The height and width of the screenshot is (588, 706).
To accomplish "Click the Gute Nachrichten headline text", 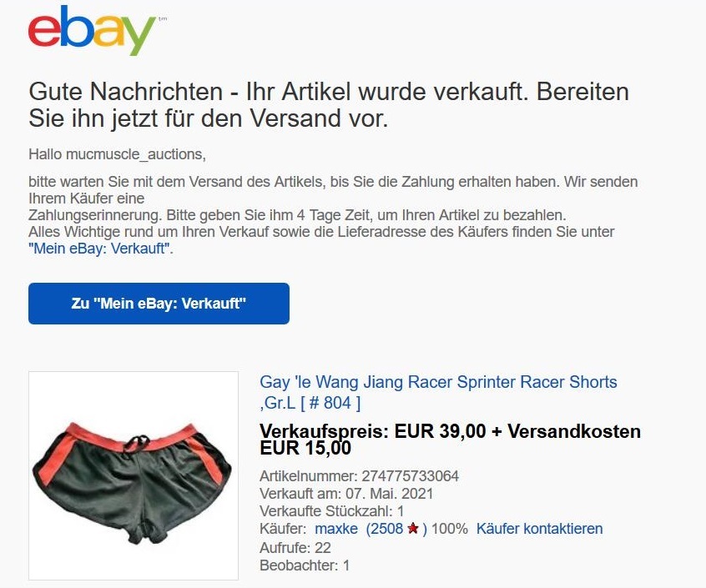I will click(x=329, y=105).
